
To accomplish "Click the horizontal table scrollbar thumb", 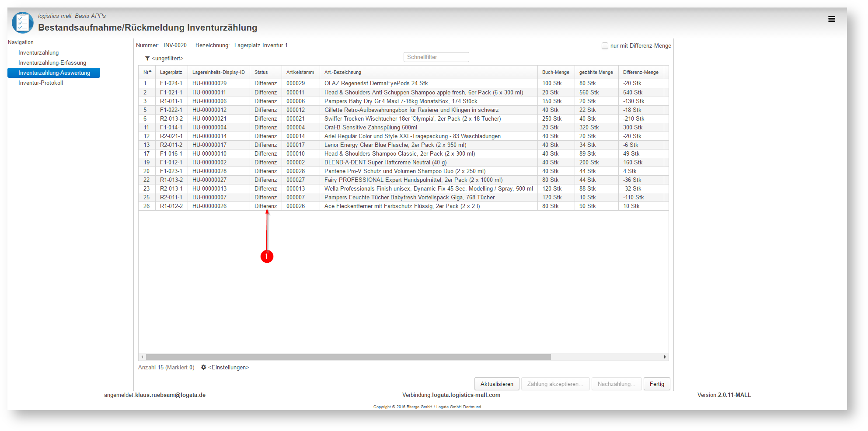I will (x=349, y=357).
